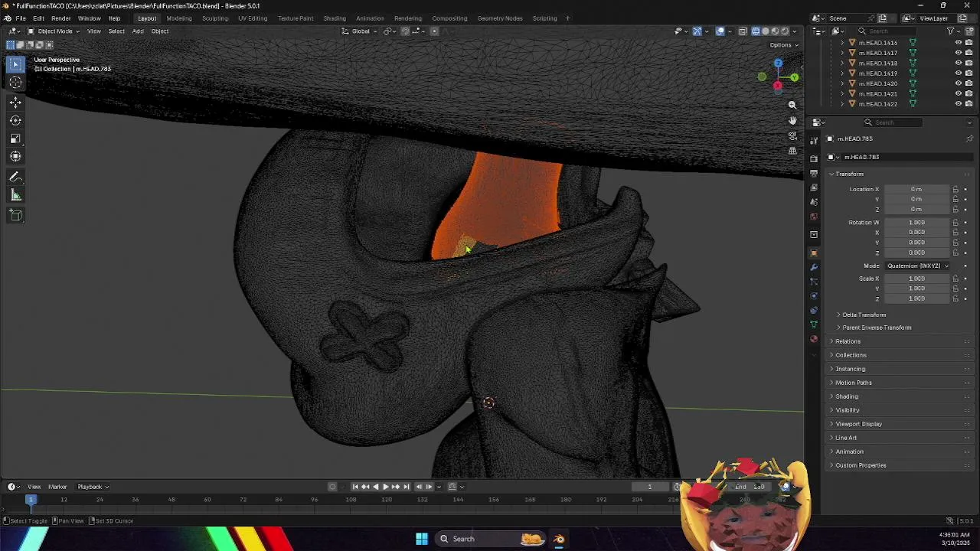Pick the Measure tool
The width and height of the screenshot is (980, 551).
click(15, 196)
